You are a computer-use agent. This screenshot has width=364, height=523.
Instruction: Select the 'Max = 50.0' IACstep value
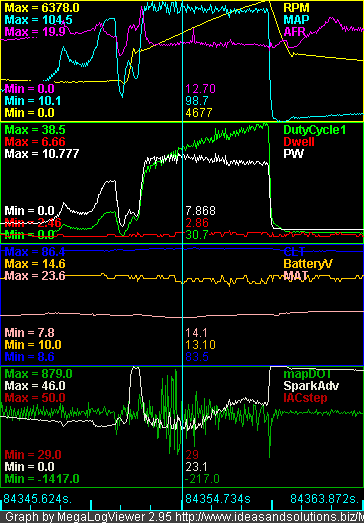pyautogui.click(x=35, y=398)
